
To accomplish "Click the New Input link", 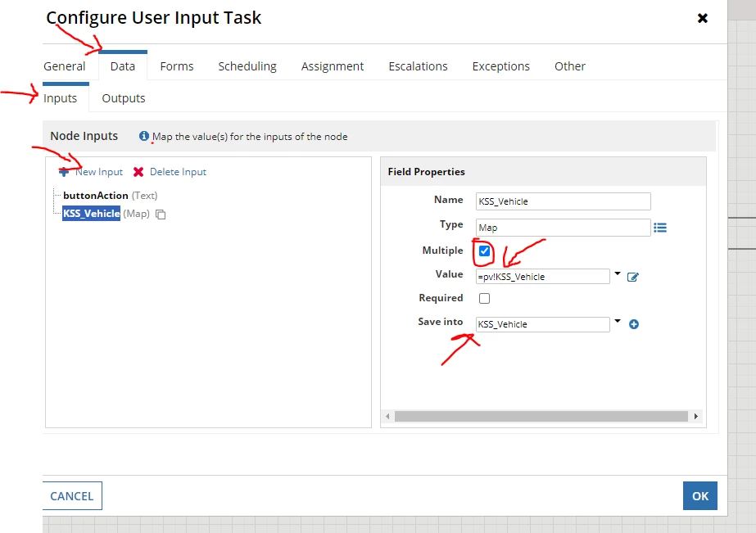I will pyautogui.click(x=99, y=172).
